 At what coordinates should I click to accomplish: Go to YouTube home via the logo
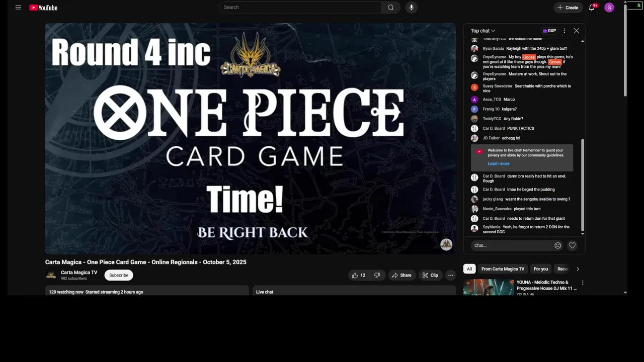pos(43,8)
